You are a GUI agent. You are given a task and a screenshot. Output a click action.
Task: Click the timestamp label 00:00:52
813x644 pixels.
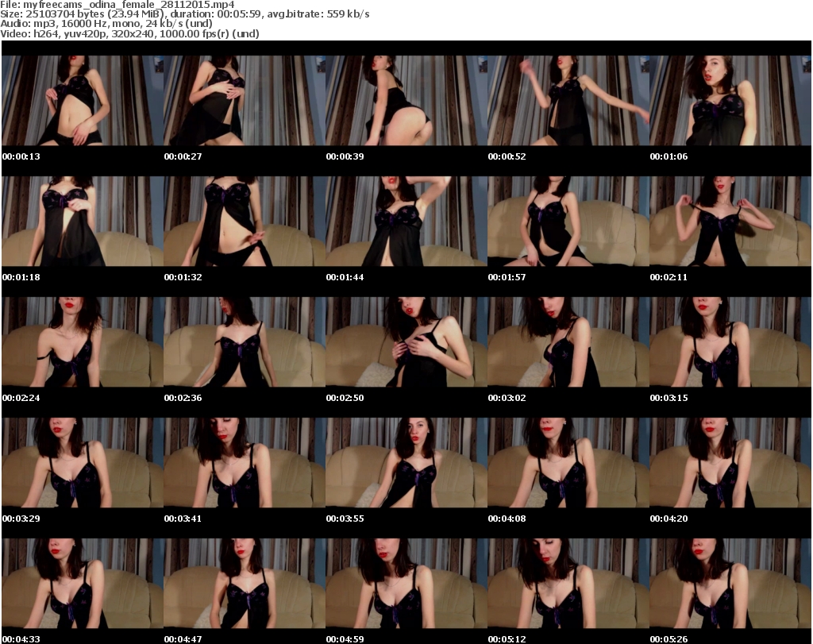point(507,156)
